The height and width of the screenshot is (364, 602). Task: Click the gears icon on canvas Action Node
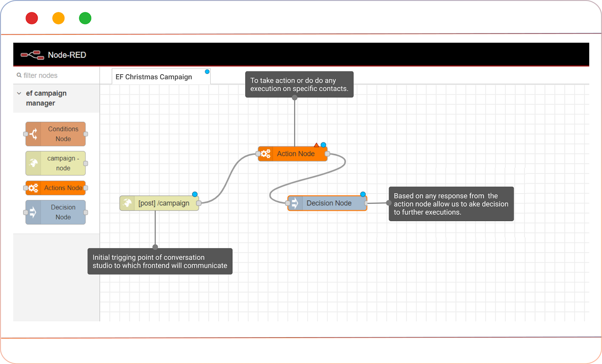(x=266, y=154)
